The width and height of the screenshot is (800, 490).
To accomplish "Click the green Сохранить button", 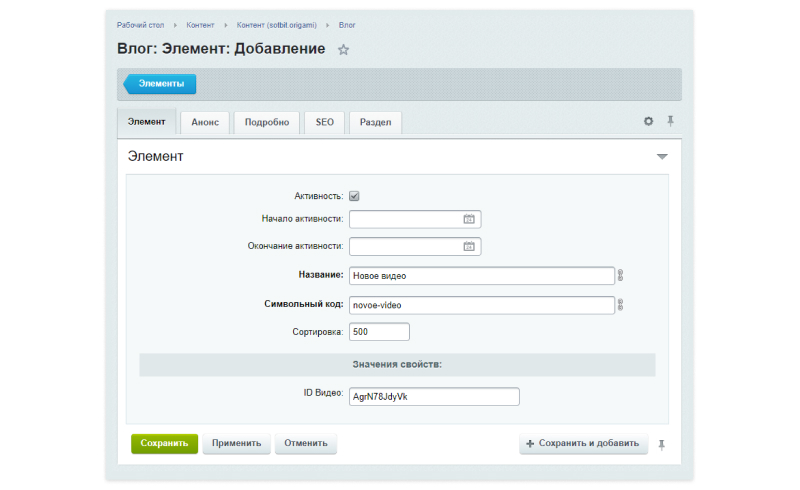I will click(164, 444).
